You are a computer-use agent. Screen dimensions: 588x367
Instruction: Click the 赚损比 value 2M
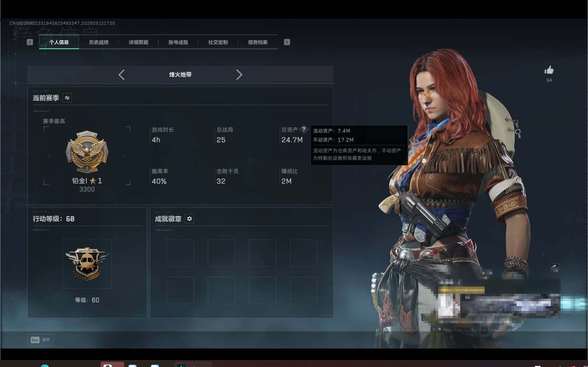286,181
